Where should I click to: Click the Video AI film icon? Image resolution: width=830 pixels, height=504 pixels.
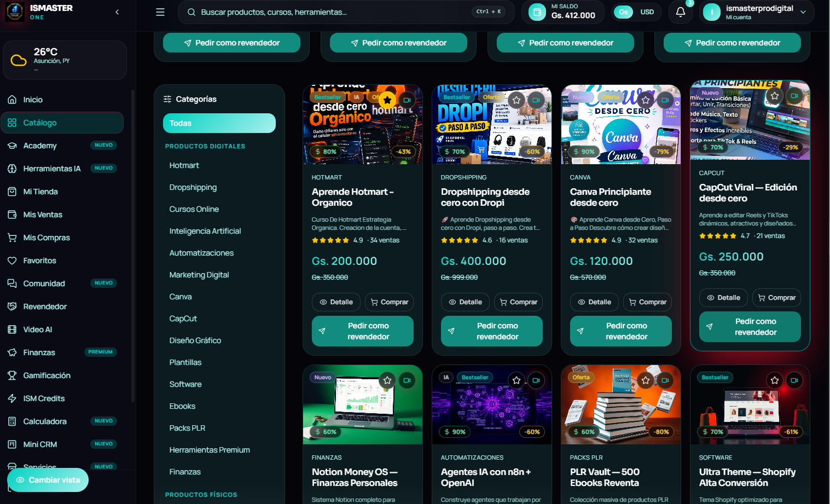(x=12, y=329)
